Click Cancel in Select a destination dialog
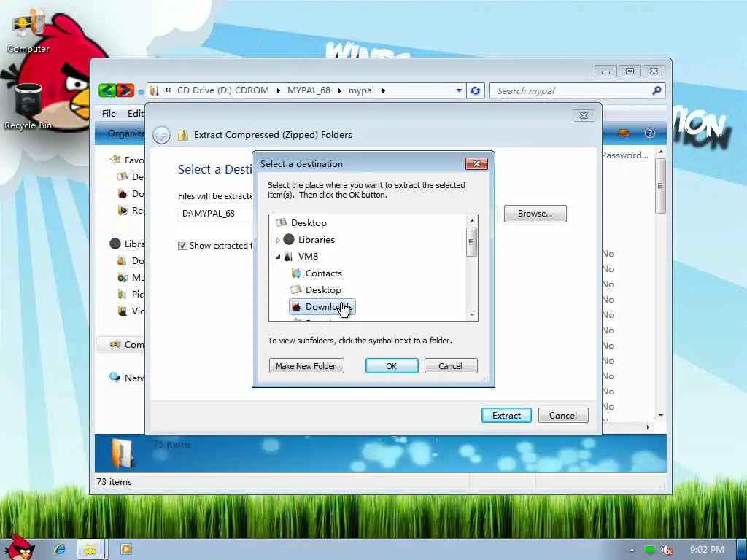747x560 pixels. pyautogui.click(x=451, y=366)
